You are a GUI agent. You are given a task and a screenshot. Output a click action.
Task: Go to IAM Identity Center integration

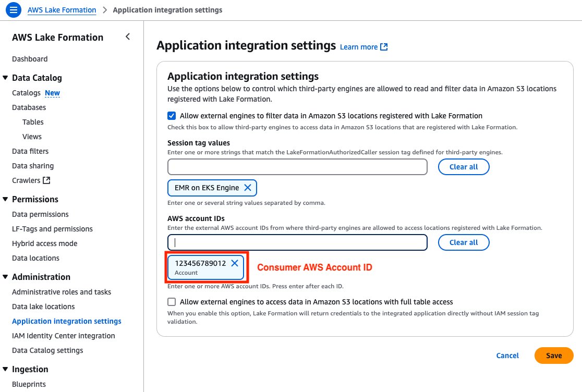click(63, 336)
